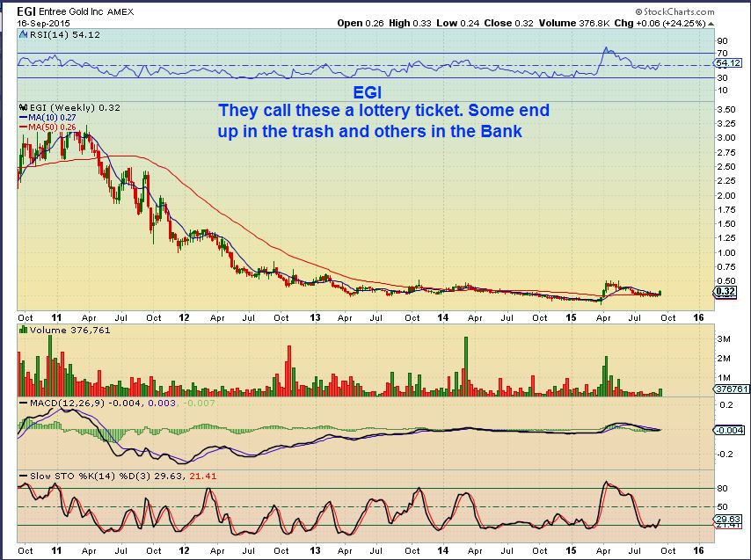
Task: Click the MA(10) 0.27 legend entry
Action: click(52, 117)
